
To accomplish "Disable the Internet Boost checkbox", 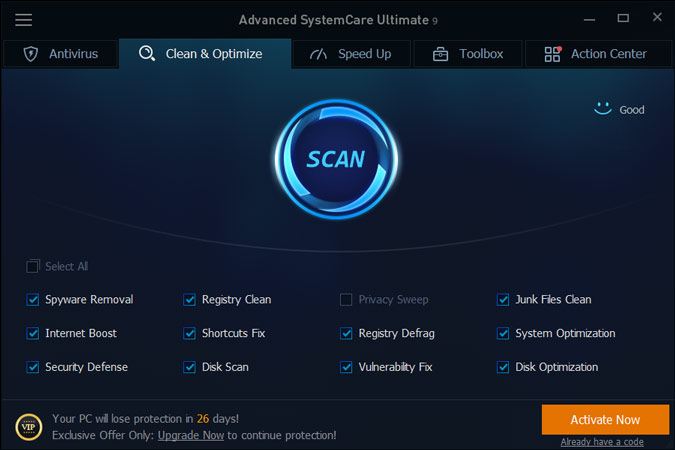I will 33,333.
